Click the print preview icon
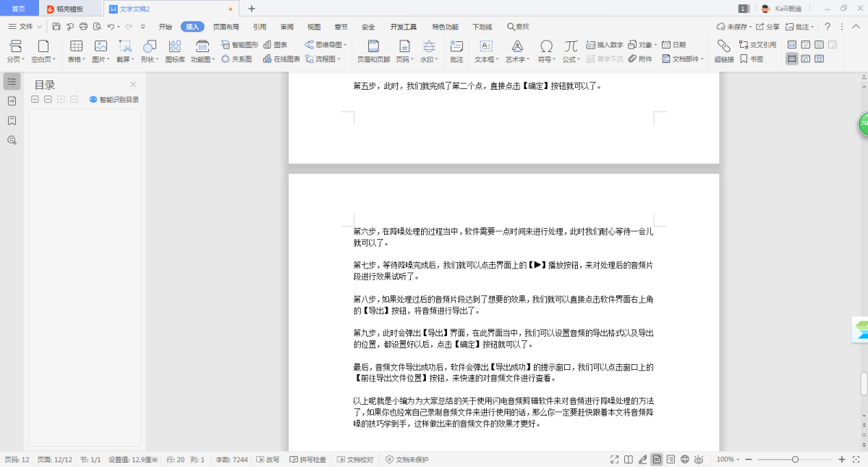 coord(97,27)
